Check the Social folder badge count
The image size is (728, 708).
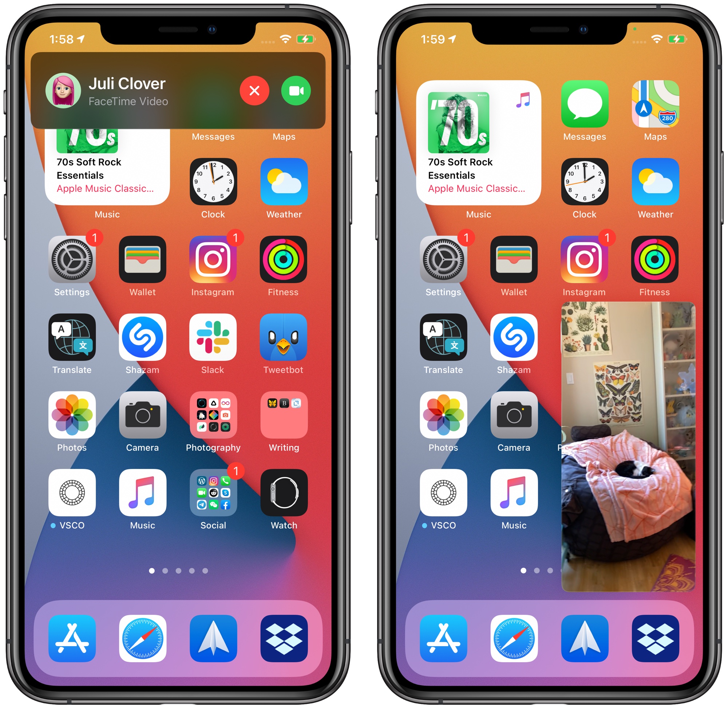(x=237, y=470)
